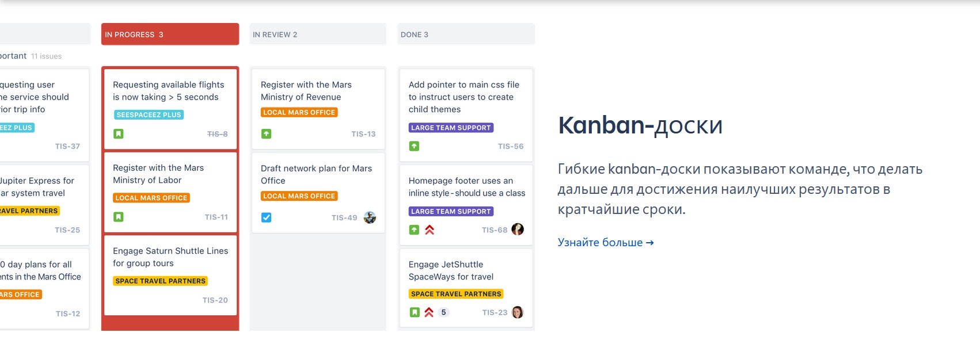
Task: Click the story points badge 5 on TIS-23
Action: click(443, 312)
